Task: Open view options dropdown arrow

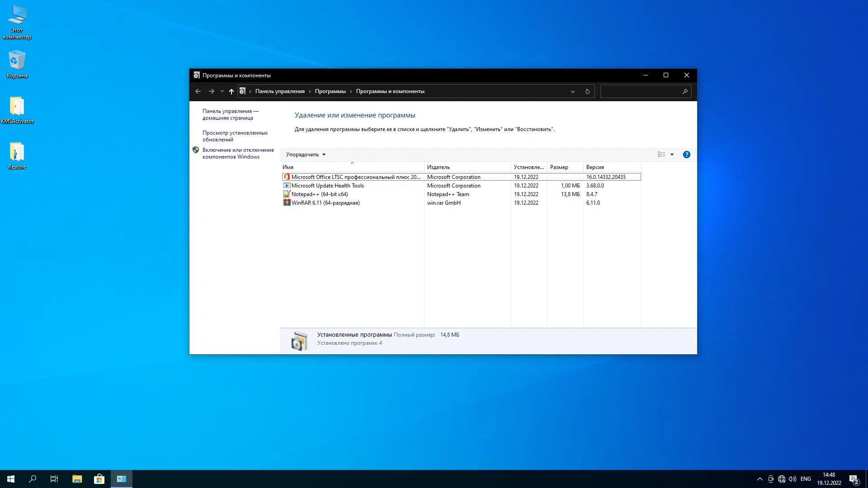Action: click(x=672, y=155)
